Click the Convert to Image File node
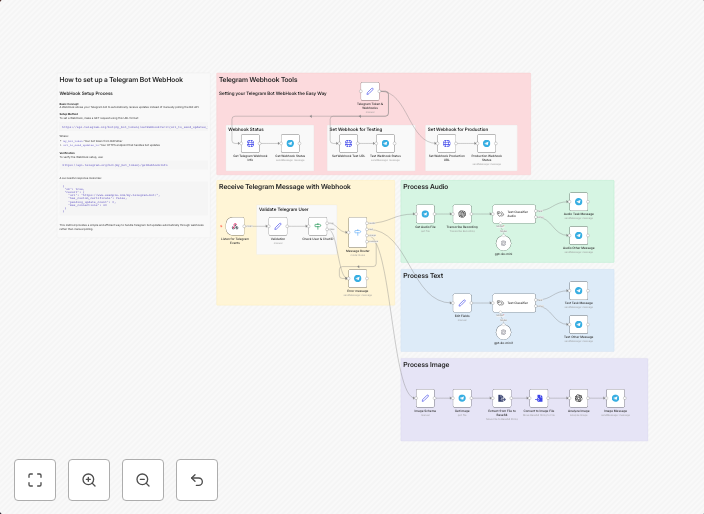704x514 pixels. click(x=538, y=397)
